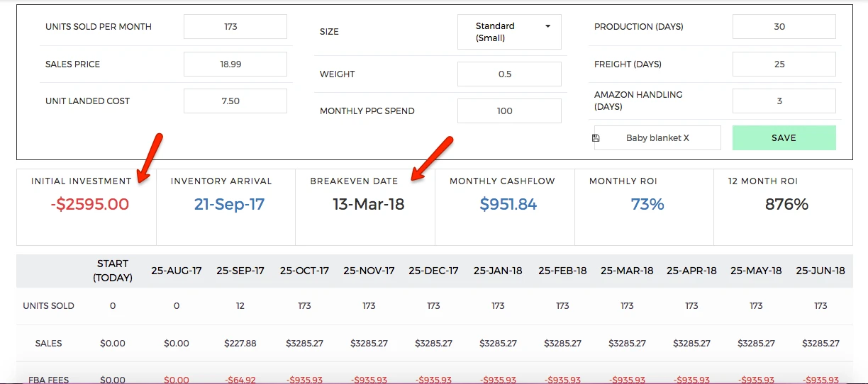Click the units sold value 12
Screen dimensions: 868x384
tap(240, 306)
